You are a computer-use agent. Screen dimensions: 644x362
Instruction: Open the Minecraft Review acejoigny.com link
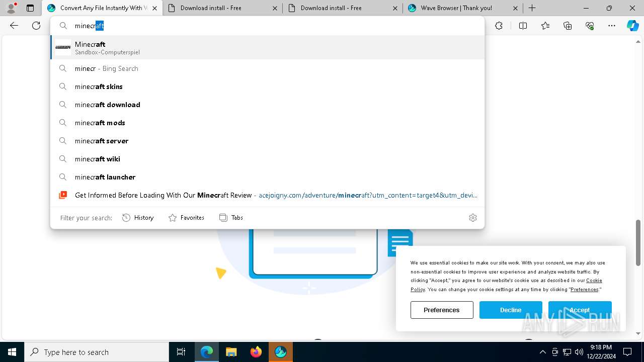(267, 195)
